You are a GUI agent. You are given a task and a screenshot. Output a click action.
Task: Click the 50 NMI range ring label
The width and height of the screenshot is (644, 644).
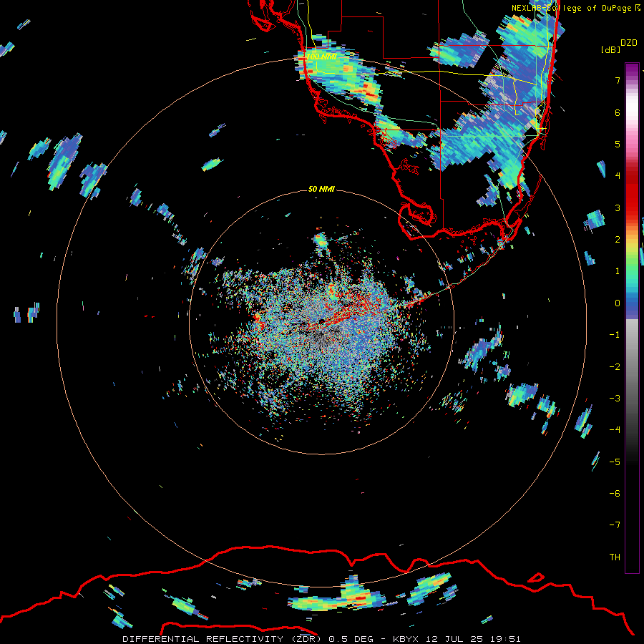coord(321,189)
